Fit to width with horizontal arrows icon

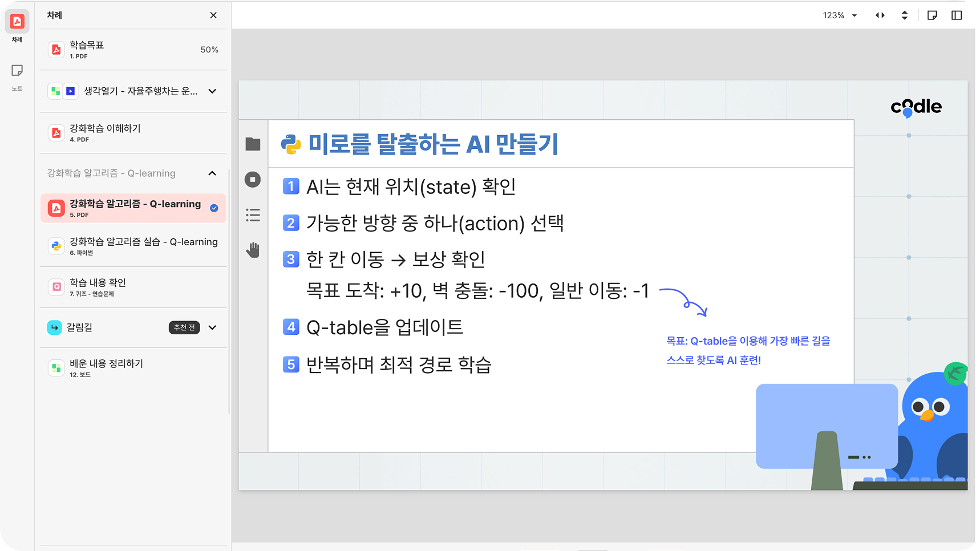[880, 15]
